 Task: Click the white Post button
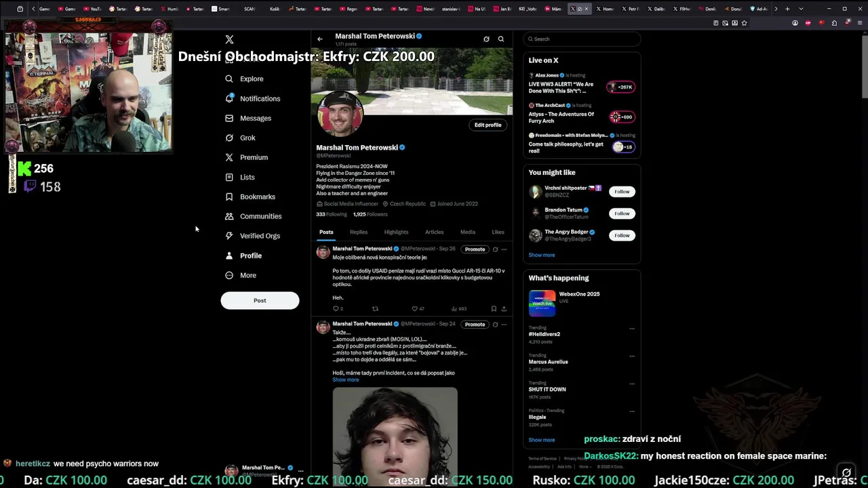(x=260, y=300)
